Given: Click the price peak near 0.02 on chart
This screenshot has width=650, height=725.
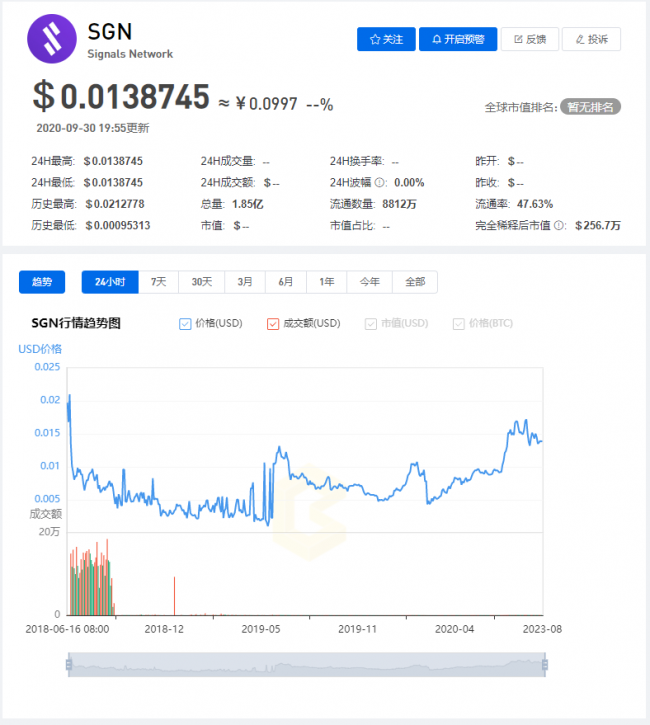Looking at the screenshot, I should coord(70,396).
